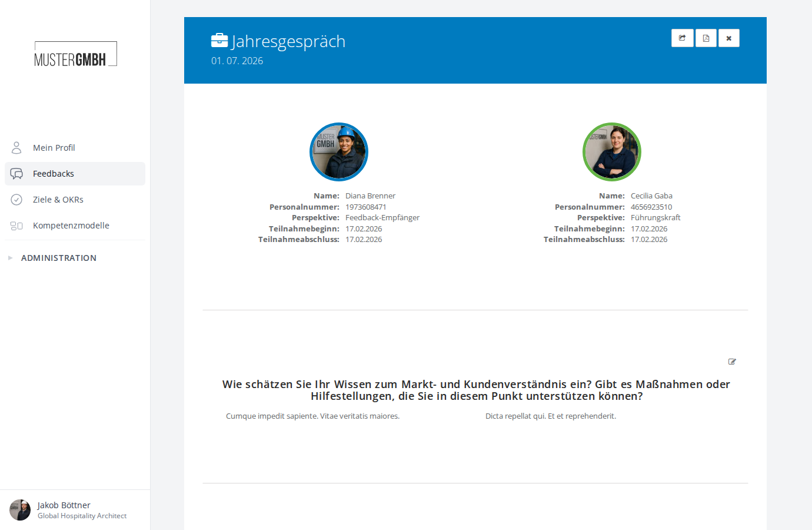Open Mein Profil menu item

75,148
